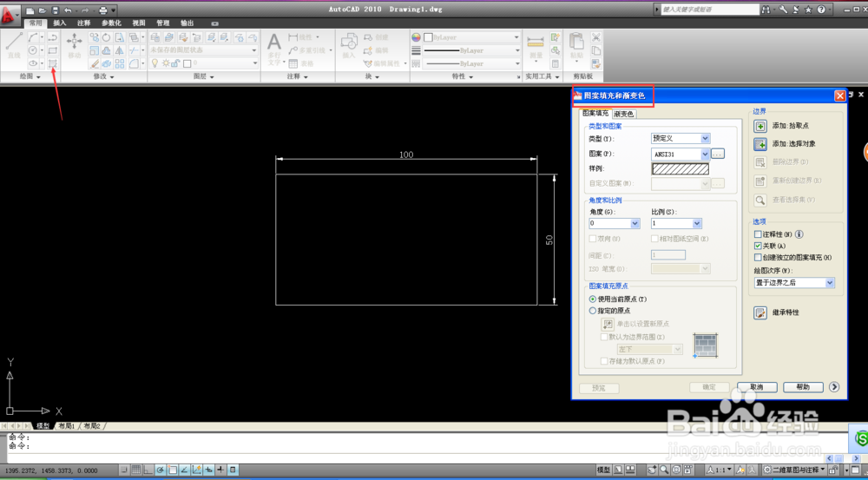Viewport: 868px width, 480px height.
Task: Toggle Object Snap in status bar
Action: [172, 470]
